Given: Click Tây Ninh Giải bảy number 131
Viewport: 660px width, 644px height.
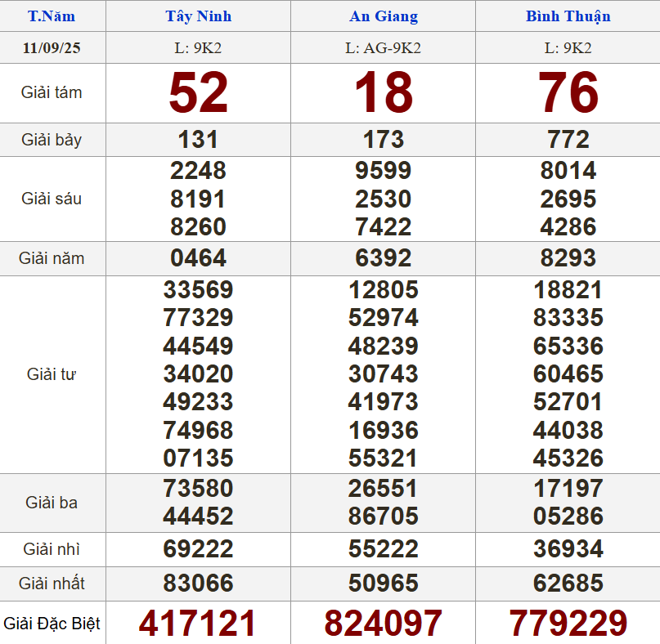Looking at the screenshot, I should coord(198,140).
